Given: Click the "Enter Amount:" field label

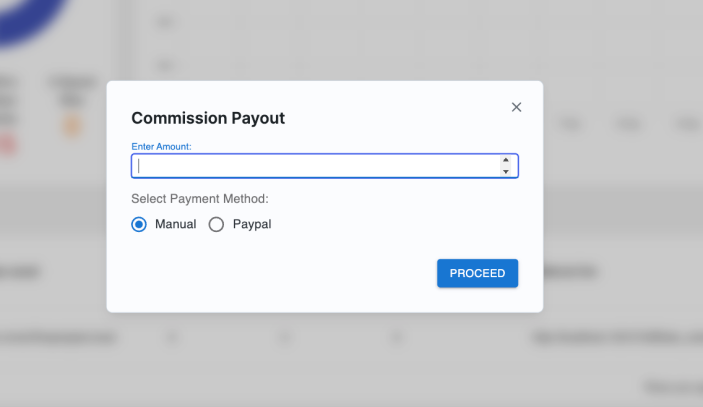Looking at the screenshot, I should coord(161,146).
